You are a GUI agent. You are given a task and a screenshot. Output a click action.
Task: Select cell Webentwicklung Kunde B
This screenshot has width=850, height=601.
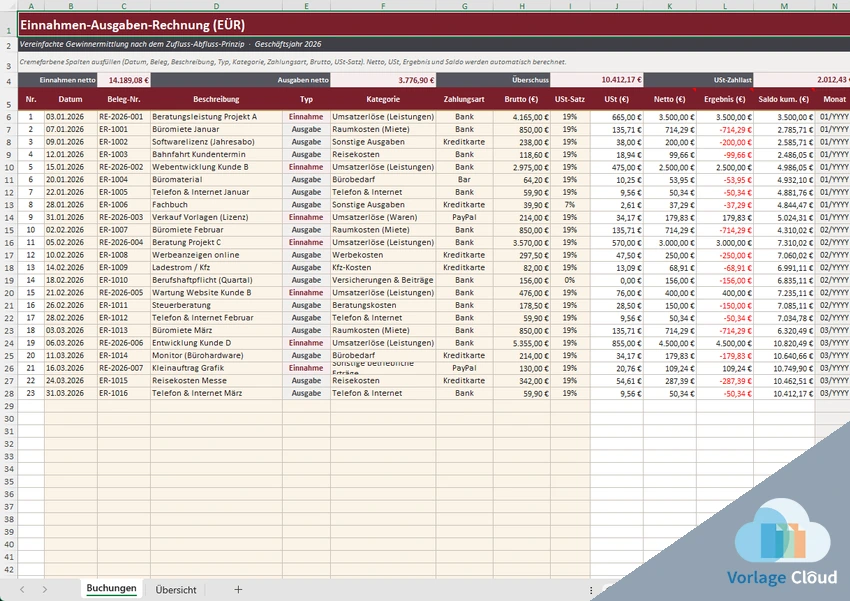coord(216,167)
